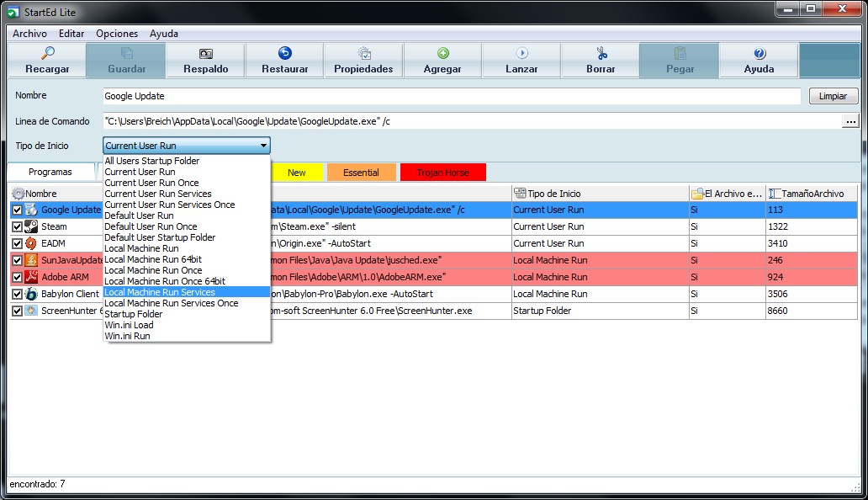Disable the SunJavaUpdate startup checkbox
The height and width of the screenshot is (500, 868).
click(x=17, y=260)
